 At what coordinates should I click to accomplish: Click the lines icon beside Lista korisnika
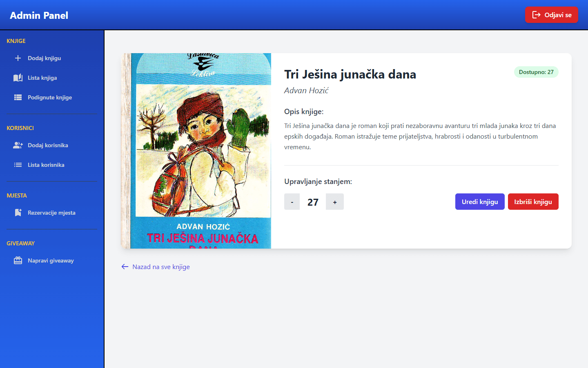(x=18, y=165)
